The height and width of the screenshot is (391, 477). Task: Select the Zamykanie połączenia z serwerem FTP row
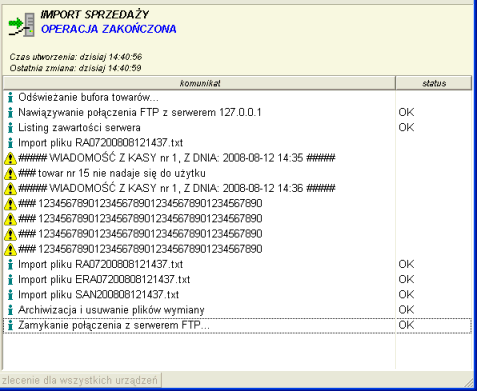tap(237, 325)
